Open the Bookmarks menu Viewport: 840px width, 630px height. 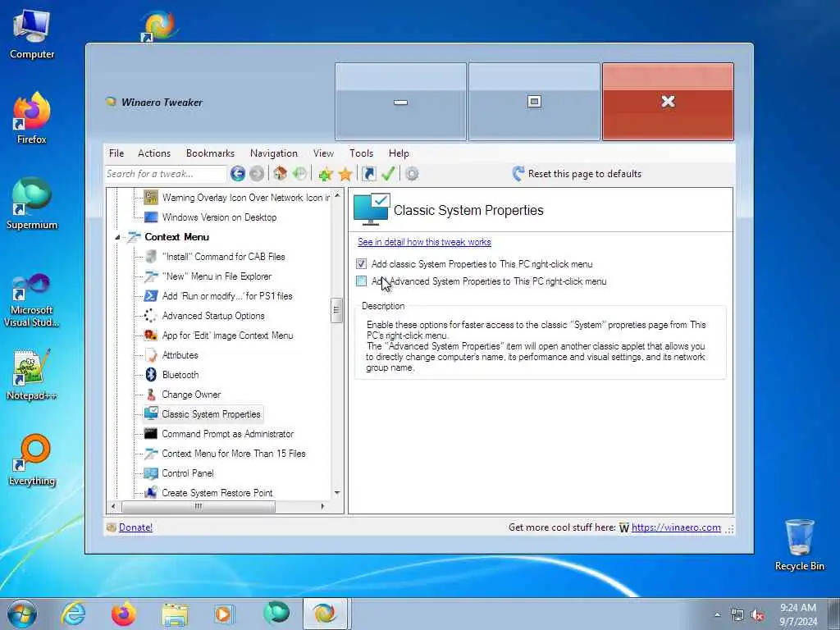tap(210, 153)
